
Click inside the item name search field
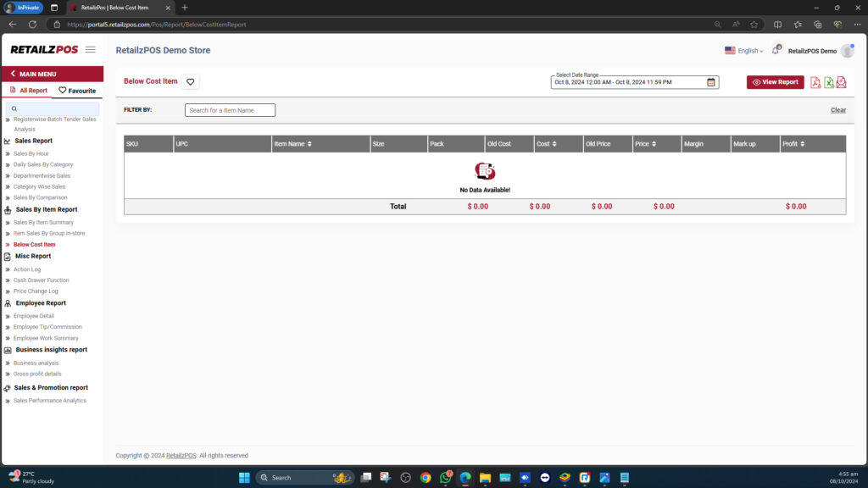pyautogui.click(x=229, y=109)
